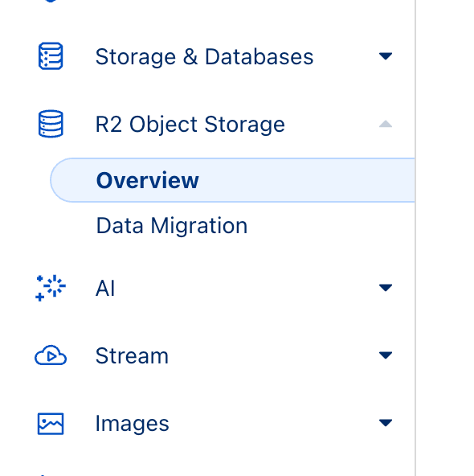Open the AI menu label

105,288
